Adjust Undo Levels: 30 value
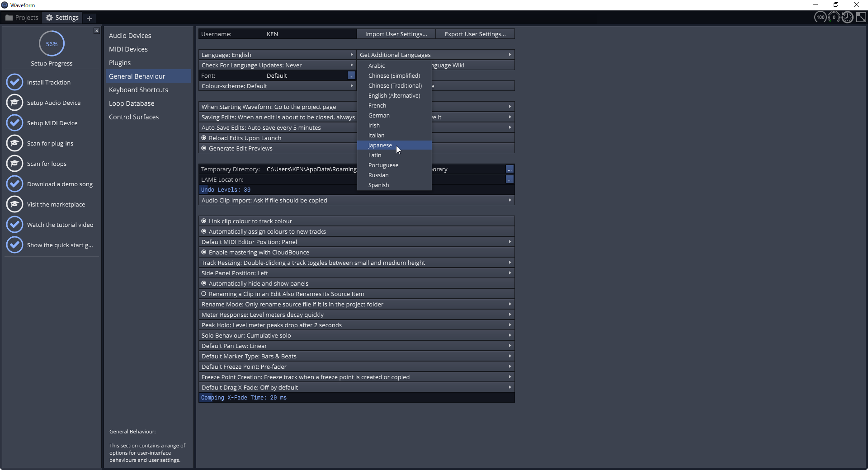The image size is (868, 470). pyautogui.click(x=356, y=190)
